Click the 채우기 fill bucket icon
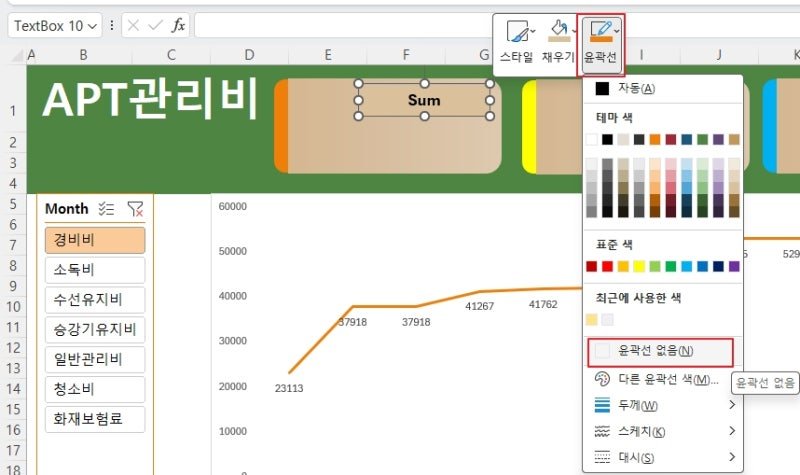 [559, 32]
